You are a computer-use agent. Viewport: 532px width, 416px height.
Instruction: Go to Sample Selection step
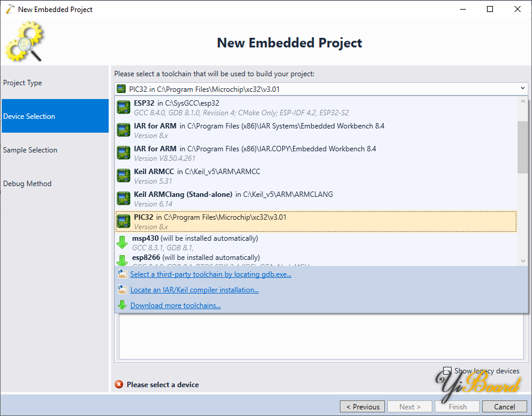[x=55, y=149]
